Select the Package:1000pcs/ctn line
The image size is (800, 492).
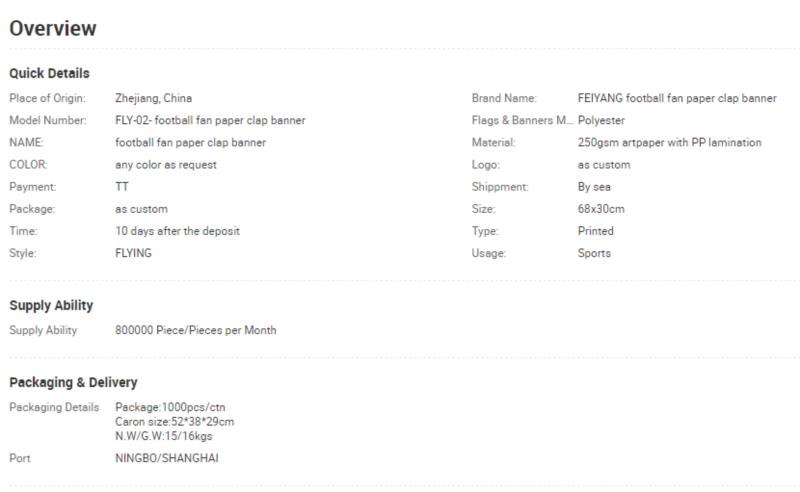[170, 407]
